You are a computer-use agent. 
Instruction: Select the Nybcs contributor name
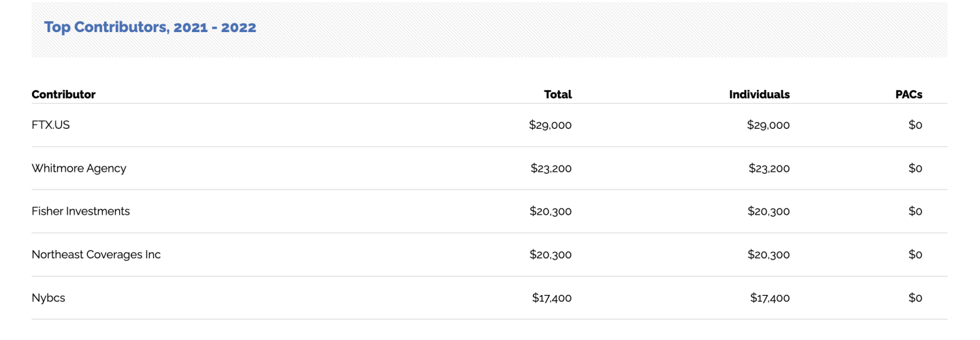click(x=48, y=298)
